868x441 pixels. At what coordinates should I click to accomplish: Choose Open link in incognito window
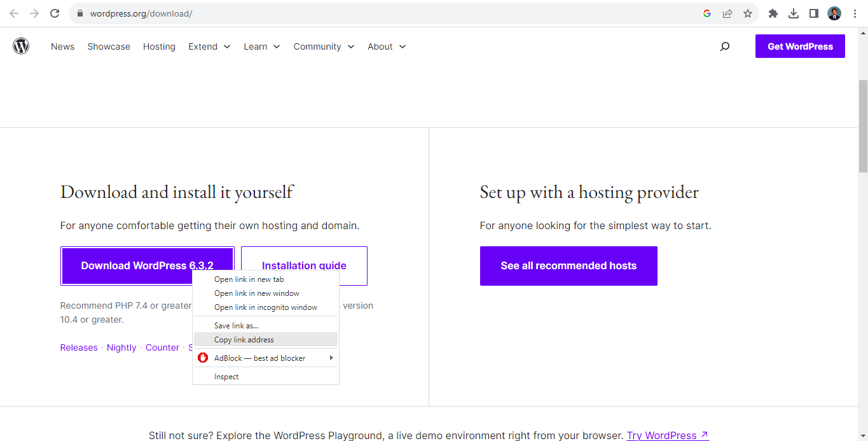point(266,307)
